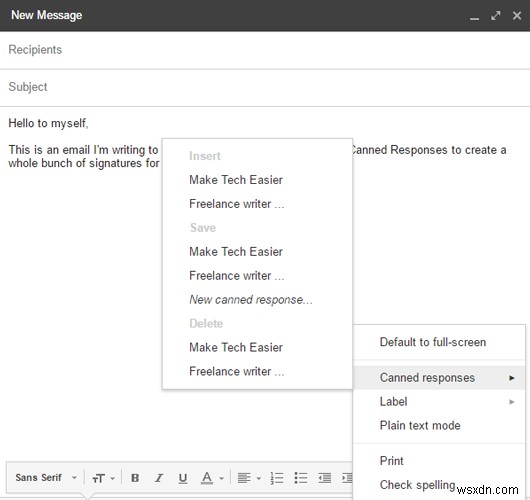Open the Label menu item

(x=439, y=402)
